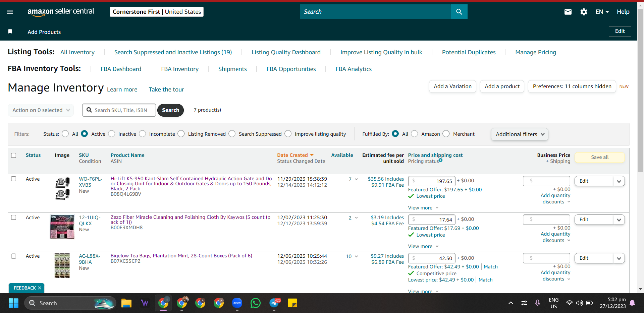Image resolution: width=644 pixels, height=313 pixels.
Task: Select the checkbox for the Bigelow Tea Bags row
Action: (14, 256)
